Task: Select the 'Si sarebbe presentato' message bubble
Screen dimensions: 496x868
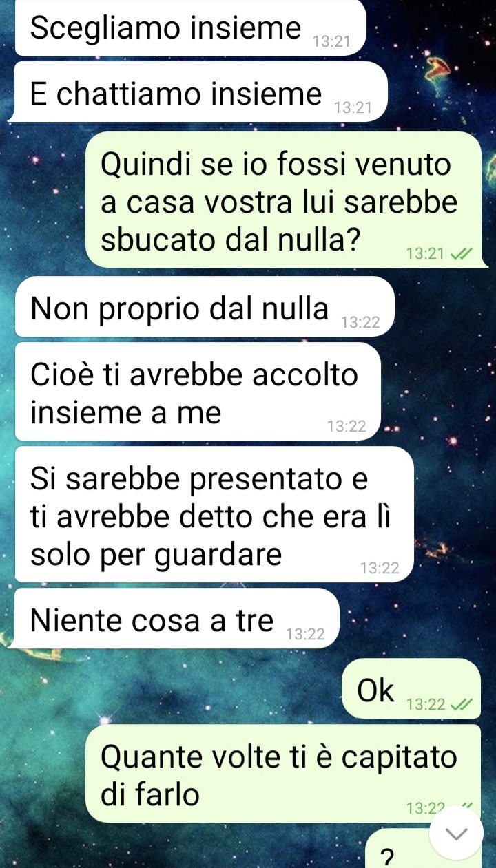Action: (214, 514)
